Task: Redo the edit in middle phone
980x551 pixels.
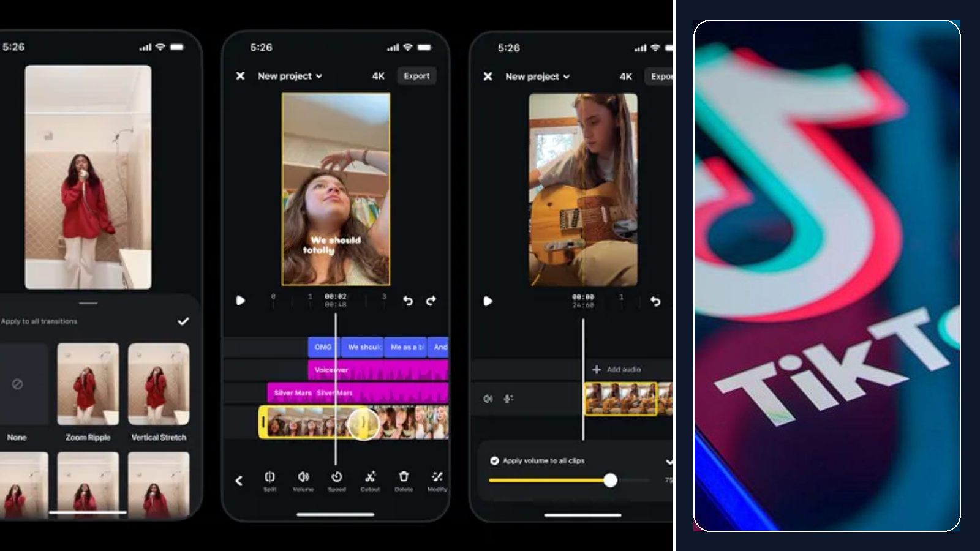Action: pyautogui.click(x=431, y=301)
